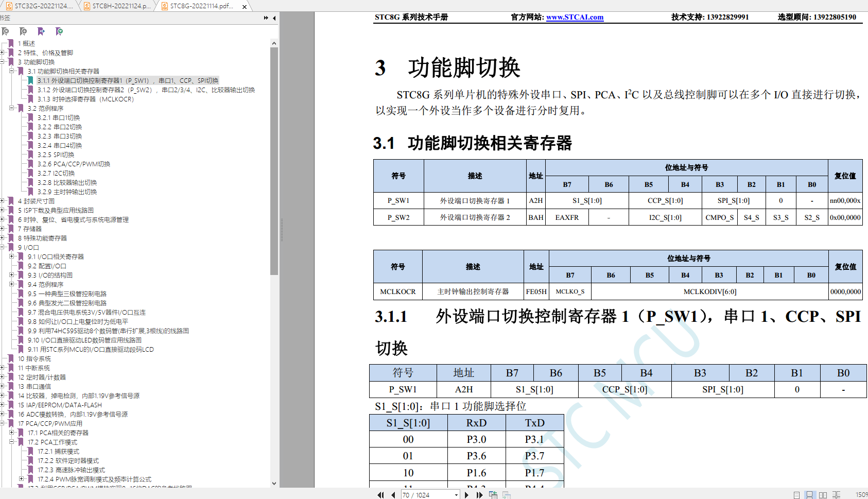Click the bookmark panel vertical scrollbar thumb
The width and height of the screenshot is (868, 499).
pos(274,161)
